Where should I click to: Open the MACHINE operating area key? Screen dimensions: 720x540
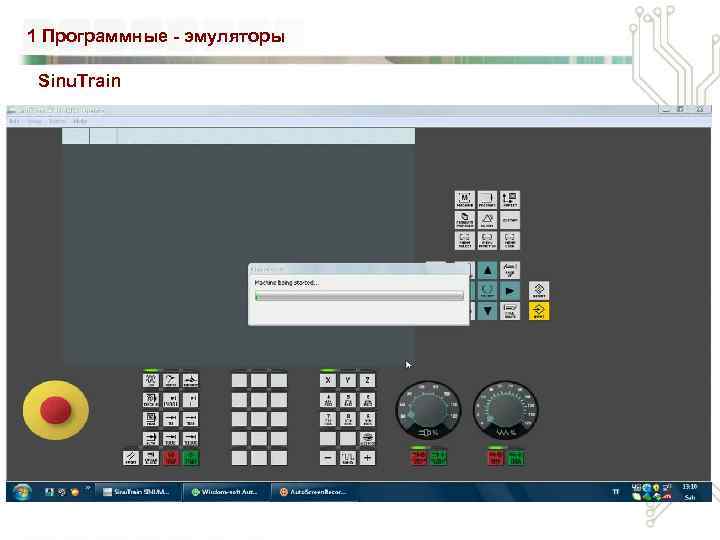465,200
